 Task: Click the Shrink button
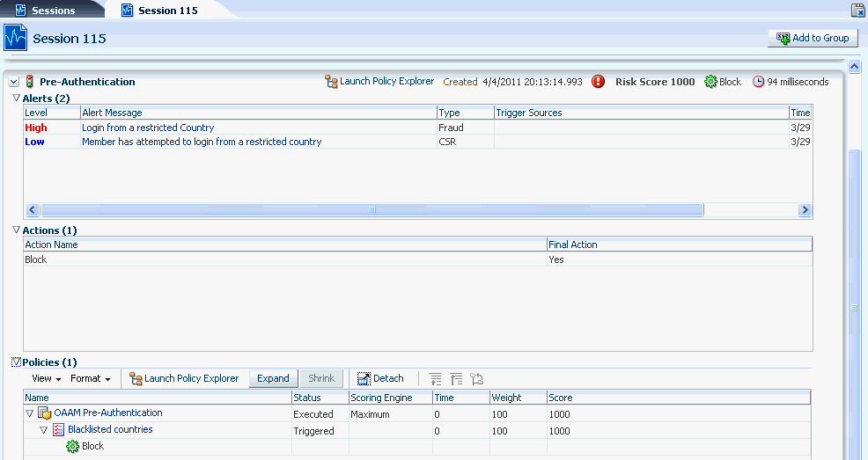(x=321, y=378)
